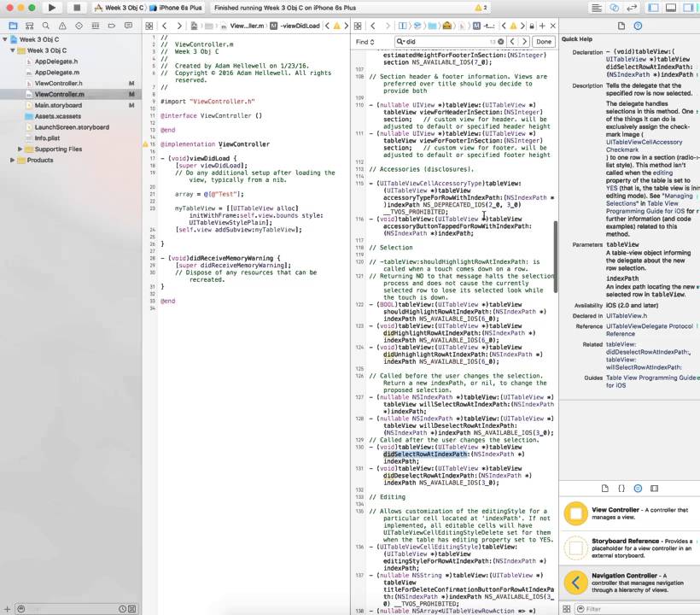Add a new assistant editor pane
Viewport: 700px width, 615px height.
[542, 26]
